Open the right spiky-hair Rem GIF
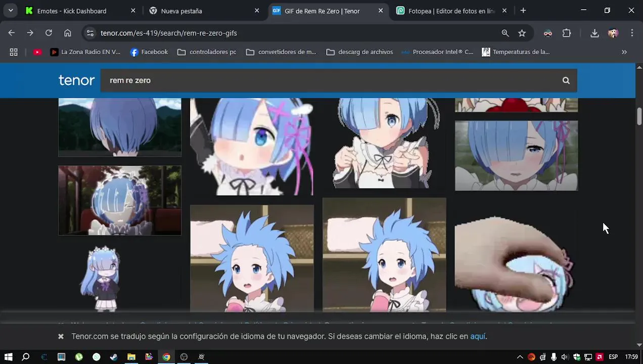The height and width of the screenshot is (364, 643). tap(384, 255)
